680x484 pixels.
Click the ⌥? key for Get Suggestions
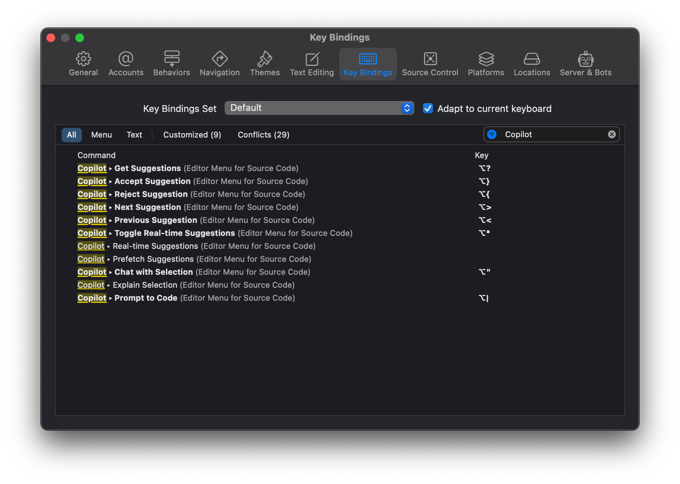tap(484, 168)
